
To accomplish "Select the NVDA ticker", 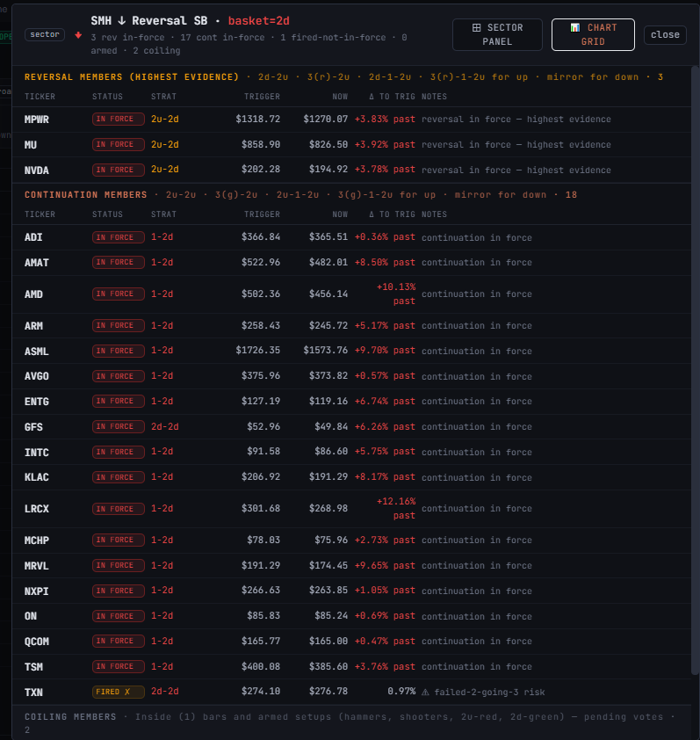I will coord(37,170).
